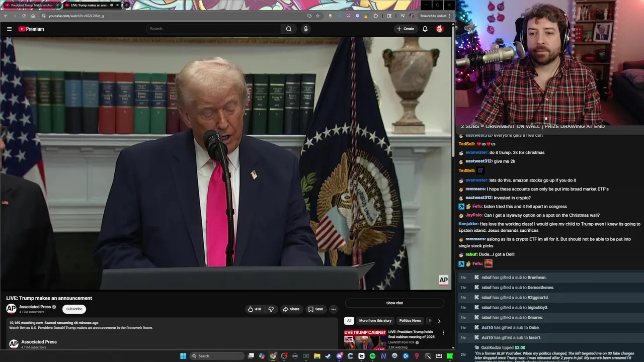Click 'rabuf has gifted a sub to Demosthenes'

(x=517, y=288)
